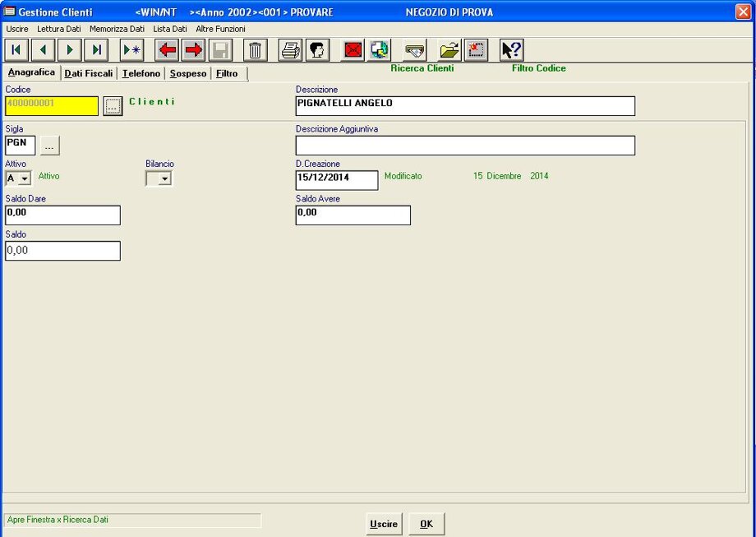Click the red right arrow icon
The height and width of the screenshot is (537, 756).
[194, 50]
